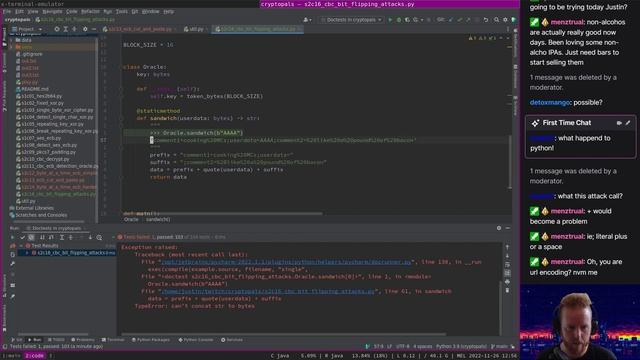Click the Git update project icon
The image size is (640, 360).
[x=451, y=20]
